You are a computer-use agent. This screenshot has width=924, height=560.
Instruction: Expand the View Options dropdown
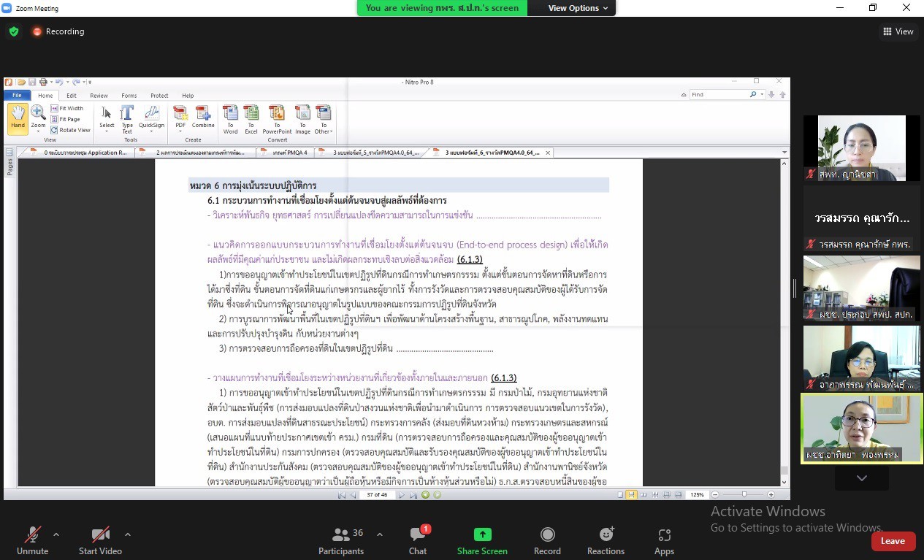tap(579, 8)
